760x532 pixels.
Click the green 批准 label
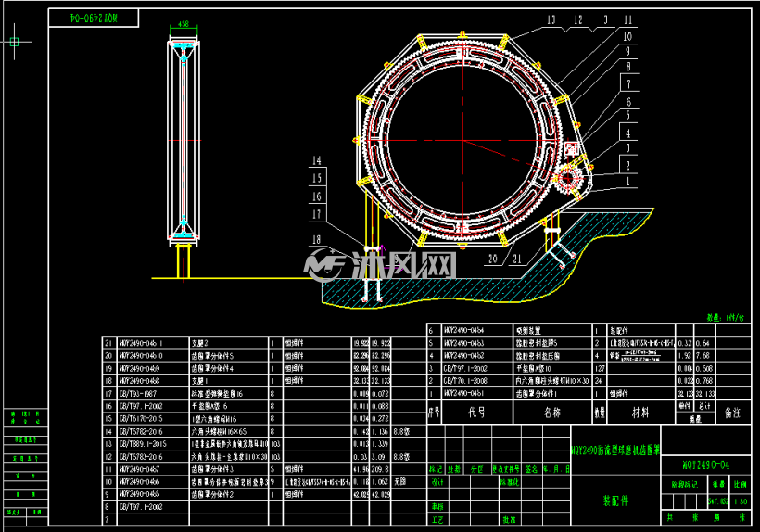point(509,519)
